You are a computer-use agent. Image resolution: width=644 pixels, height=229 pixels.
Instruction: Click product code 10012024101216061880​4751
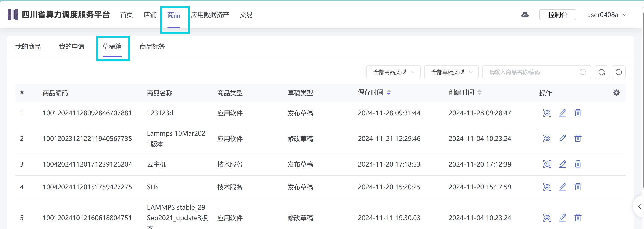[x=87, y=218]
